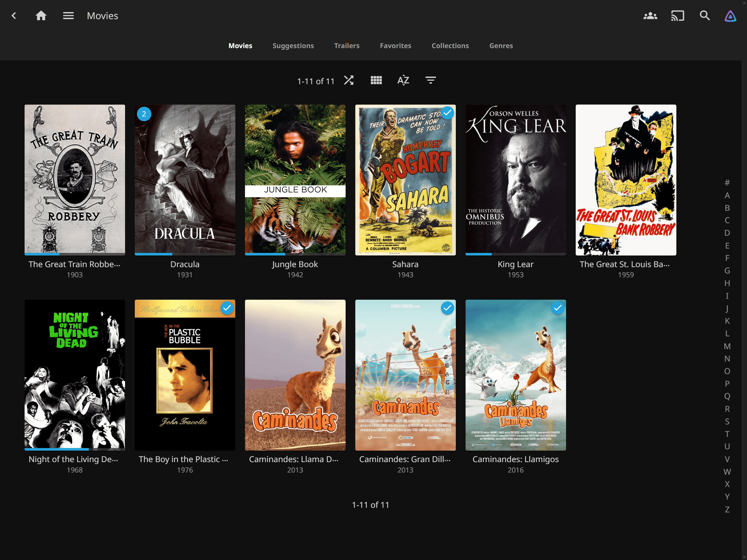Open the Home page icon

tap(41, 16)
